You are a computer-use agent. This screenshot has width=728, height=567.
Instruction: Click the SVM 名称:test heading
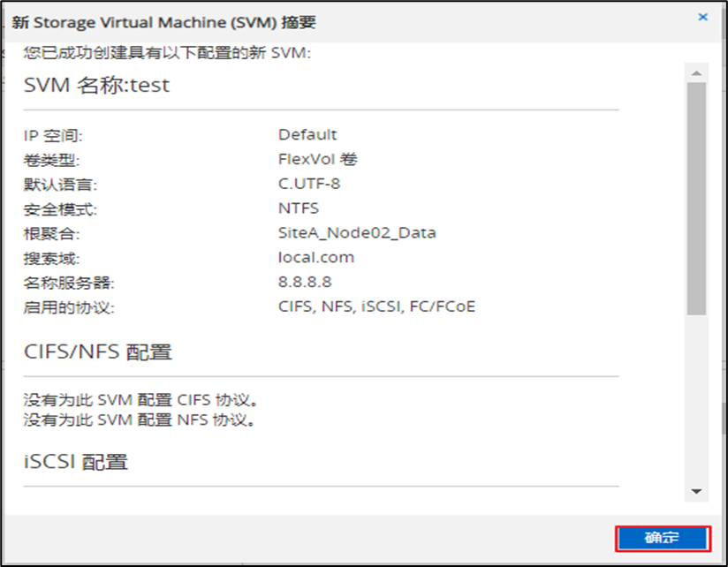[96, 86]
